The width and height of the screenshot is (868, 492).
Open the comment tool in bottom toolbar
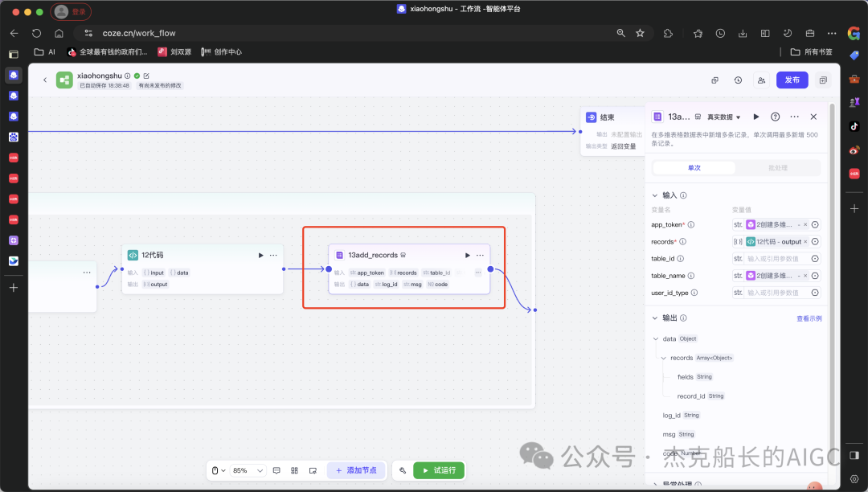point(276,470)
